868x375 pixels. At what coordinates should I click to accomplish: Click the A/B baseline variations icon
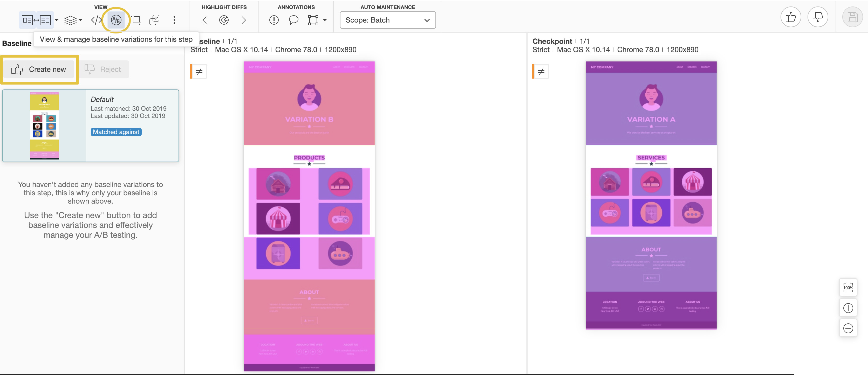click(x=116, y=20)
